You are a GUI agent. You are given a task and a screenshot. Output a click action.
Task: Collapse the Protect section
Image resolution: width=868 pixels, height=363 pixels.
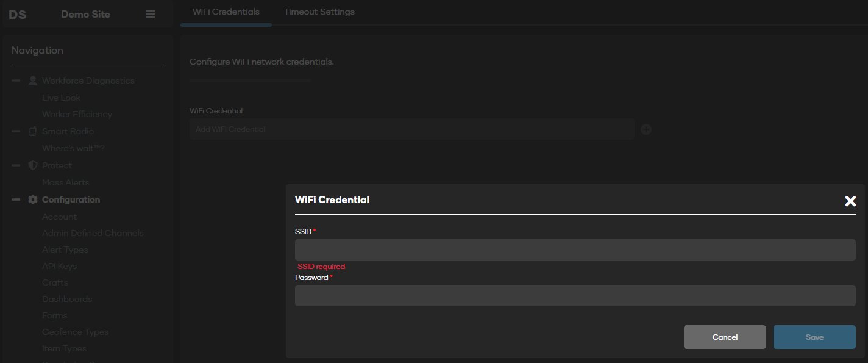point(16,165)
